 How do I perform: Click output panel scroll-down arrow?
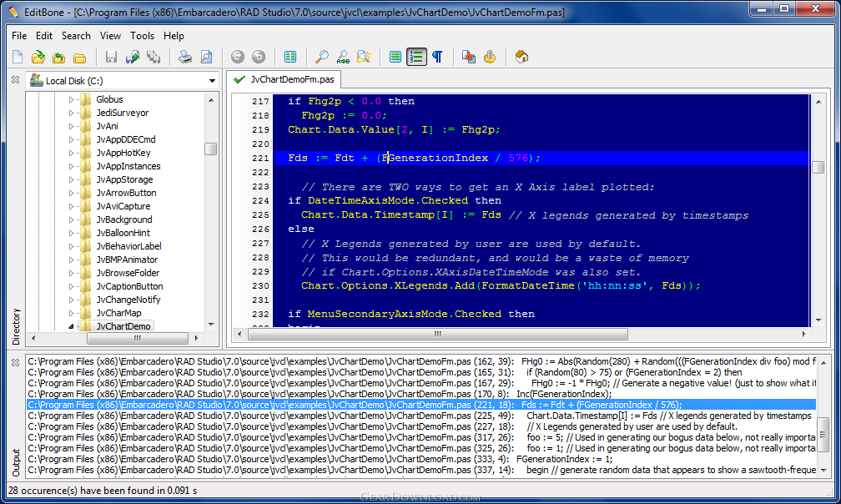823,471
